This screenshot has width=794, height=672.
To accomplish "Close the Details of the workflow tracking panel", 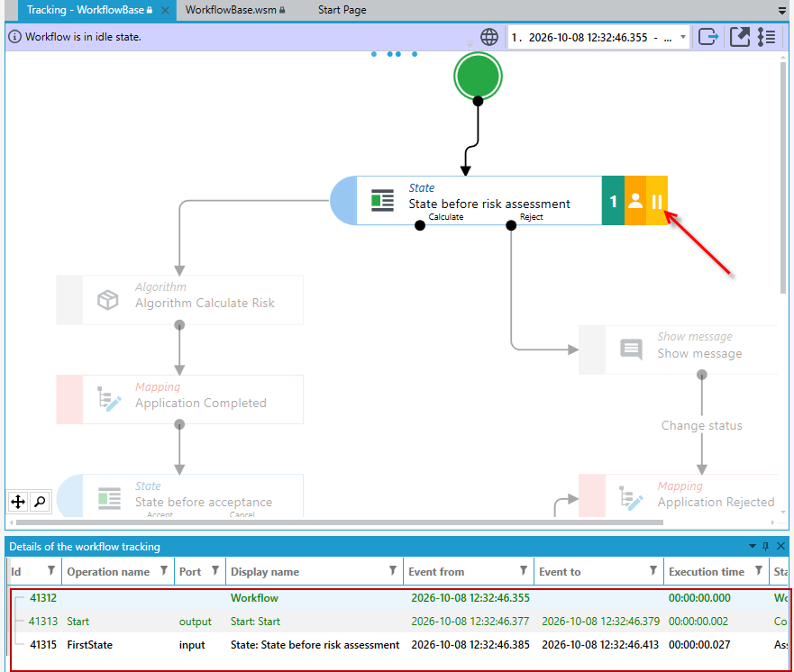I will pos(780,546).
